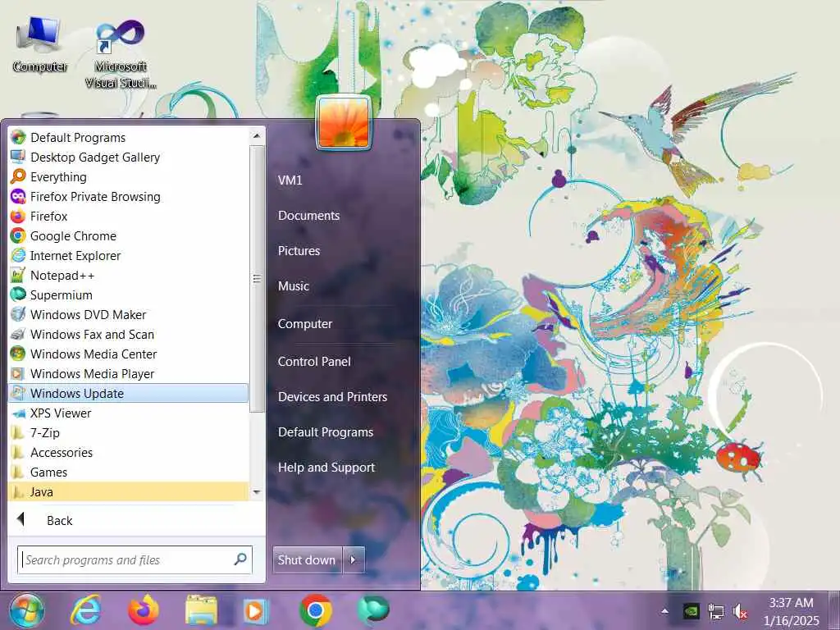Click the network tray icon
Image resolution: width=840 pixels, height=630 pixels.
[x=715, y=611]
